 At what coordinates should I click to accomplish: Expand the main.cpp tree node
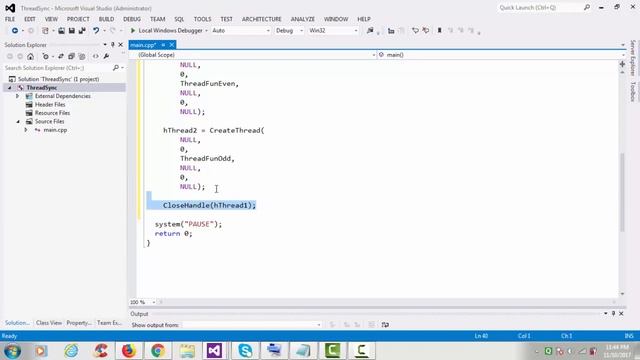click(x=26, y=130)
